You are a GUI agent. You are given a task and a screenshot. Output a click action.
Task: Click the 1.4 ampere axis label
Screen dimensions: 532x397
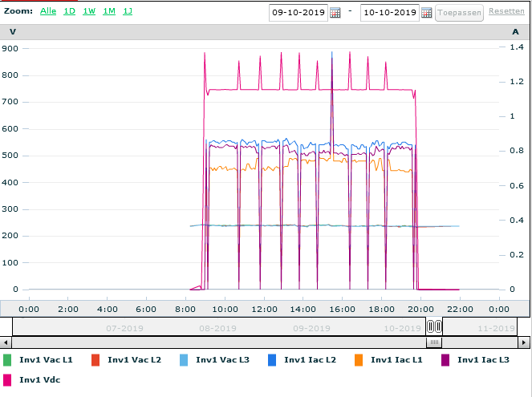coord(517,47)
